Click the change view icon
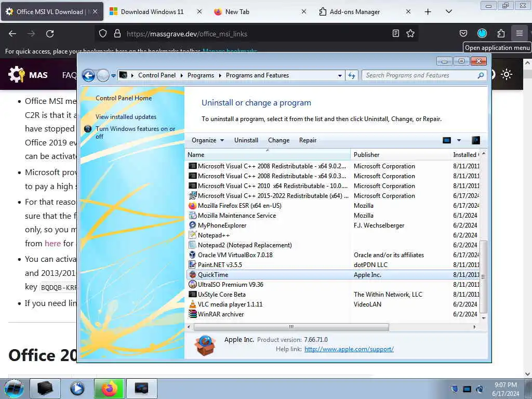 [x=447, y=140]
